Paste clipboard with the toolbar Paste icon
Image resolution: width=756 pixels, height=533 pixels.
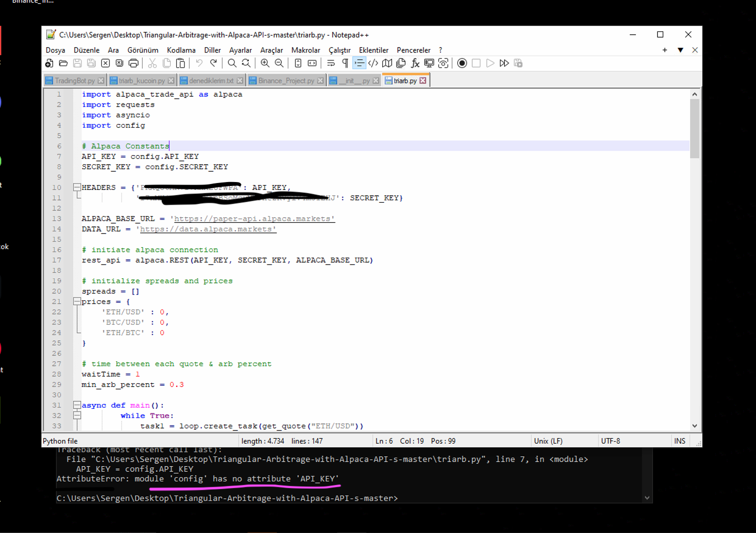pos(181,63)
